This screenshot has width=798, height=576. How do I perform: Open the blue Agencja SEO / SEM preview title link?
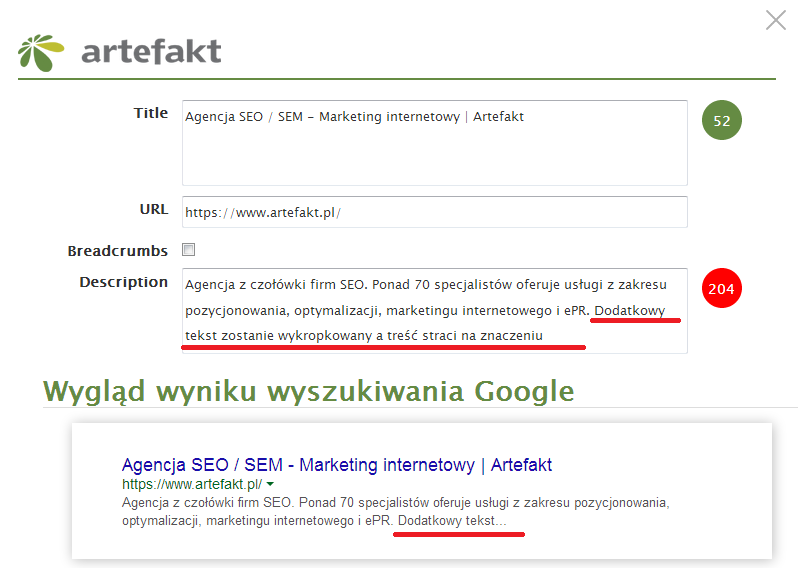tap(337, 465)
